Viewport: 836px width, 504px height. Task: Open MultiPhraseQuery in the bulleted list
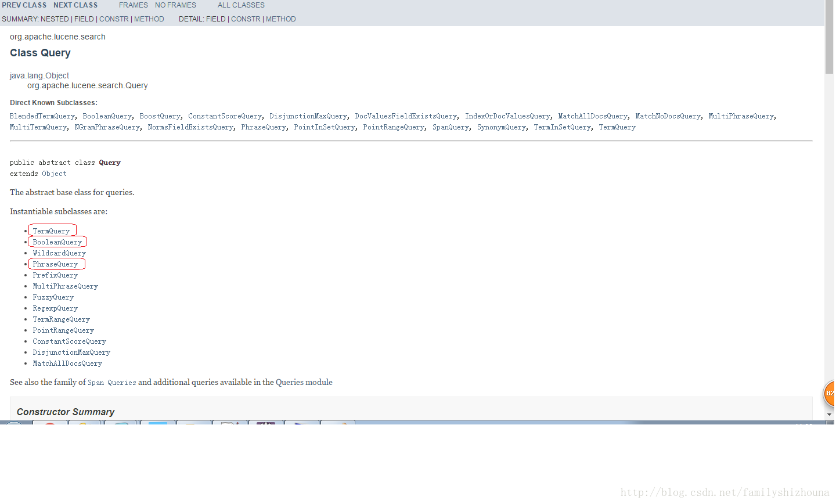coord(65,286)
